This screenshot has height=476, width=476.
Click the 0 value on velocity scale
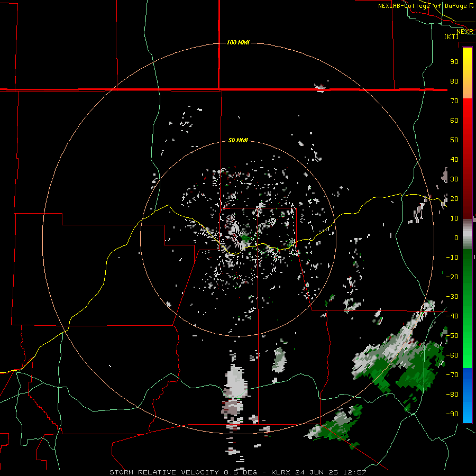(456, 237)
